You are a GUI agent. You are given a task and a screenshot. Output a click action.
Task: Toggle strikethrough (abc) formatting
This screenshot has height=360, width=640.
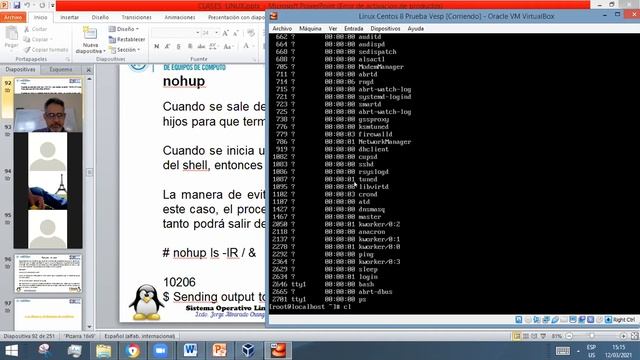(x=201, y=47)
